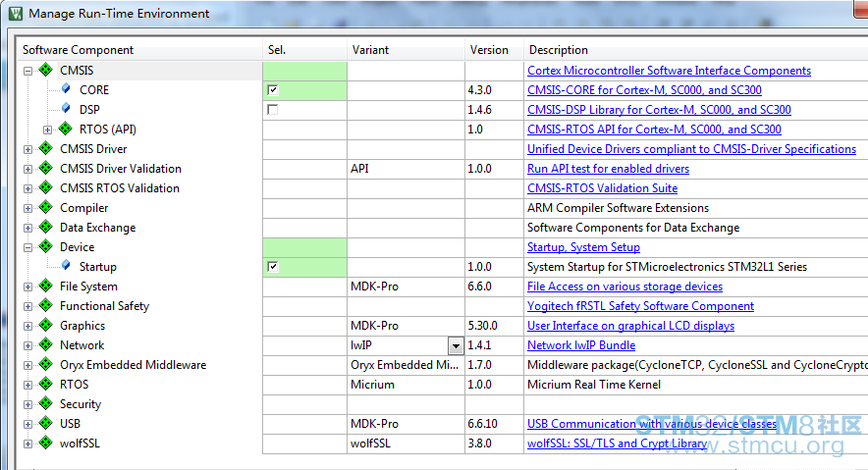
Task: Click the green diamond icon beside Compiler
Action: [x=46, y=207]
